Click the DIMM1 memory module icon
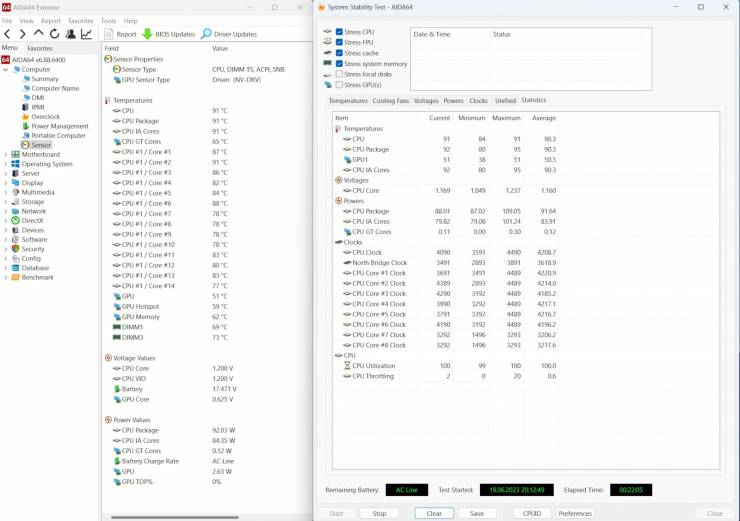740x521 pixels. (117, 327)
